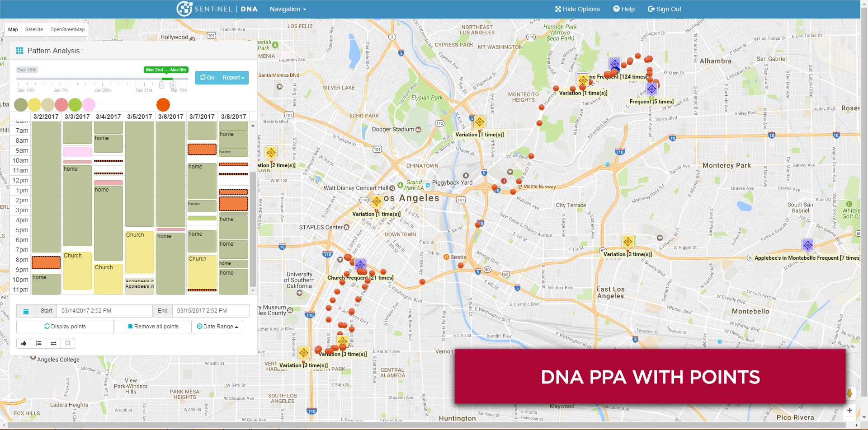This screenshot has width=868, height=430.
Task: Open the Help link
Action: click(x=624, y=9)
